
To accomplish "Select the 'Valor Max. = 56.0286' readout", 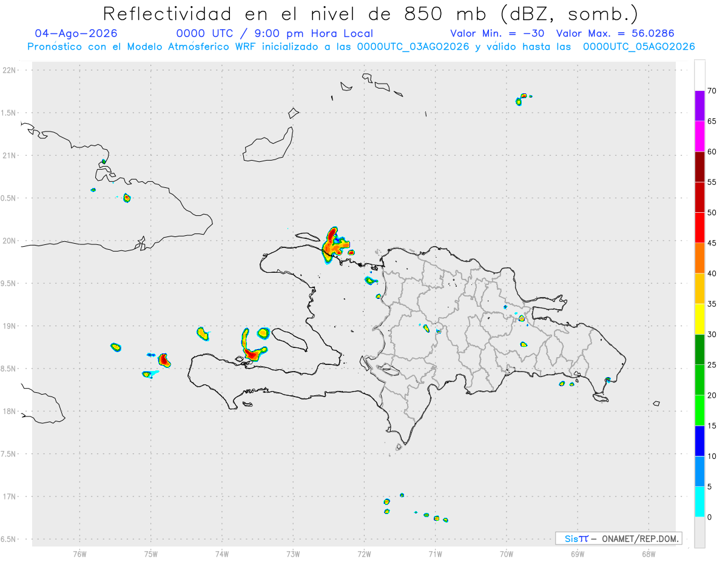I will [x=615, y=33].
